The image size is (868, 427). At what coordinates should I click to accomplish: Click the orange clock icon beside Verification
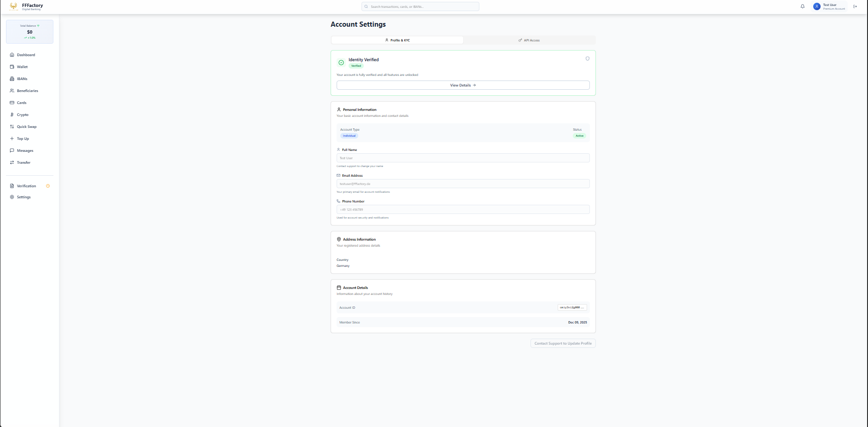[48, 186]
